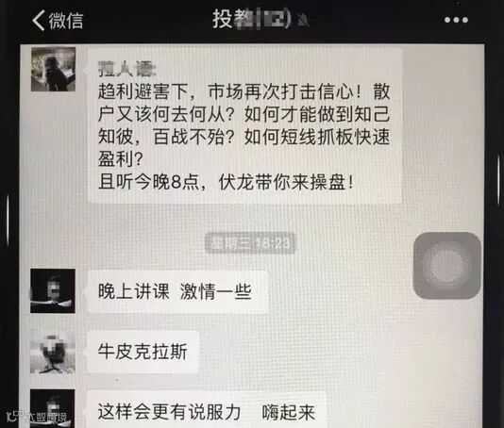Tap the avatar beside 晚上讲课 激情一些

point(53,291)
